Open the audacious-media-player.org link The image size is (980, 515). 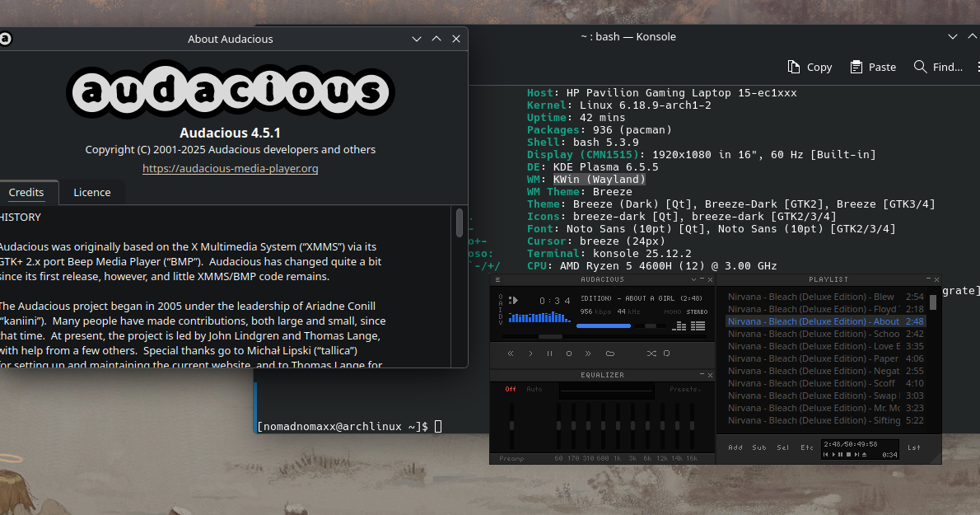click(230, 168)
